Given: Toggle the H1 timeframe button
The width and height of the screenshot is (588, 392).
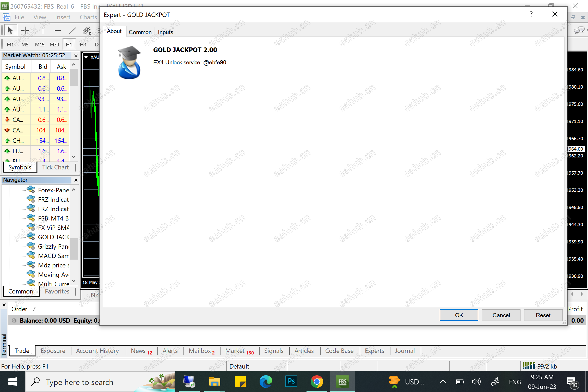Looking at the screenshot, I should pos(69,45).
